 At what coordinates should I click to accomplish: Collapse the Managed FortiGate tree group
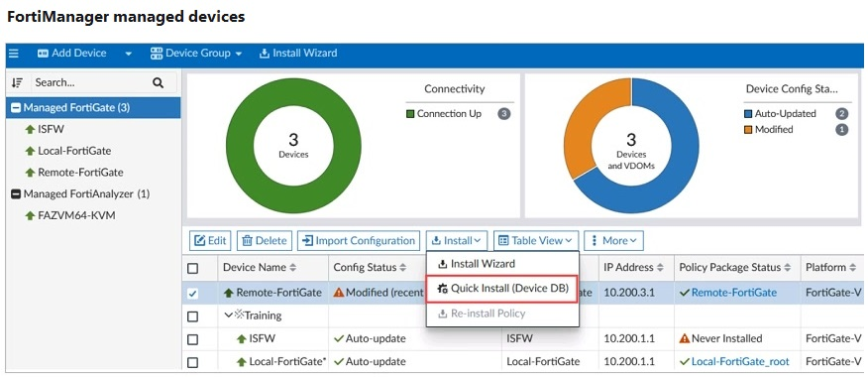(x=16, y=107)
